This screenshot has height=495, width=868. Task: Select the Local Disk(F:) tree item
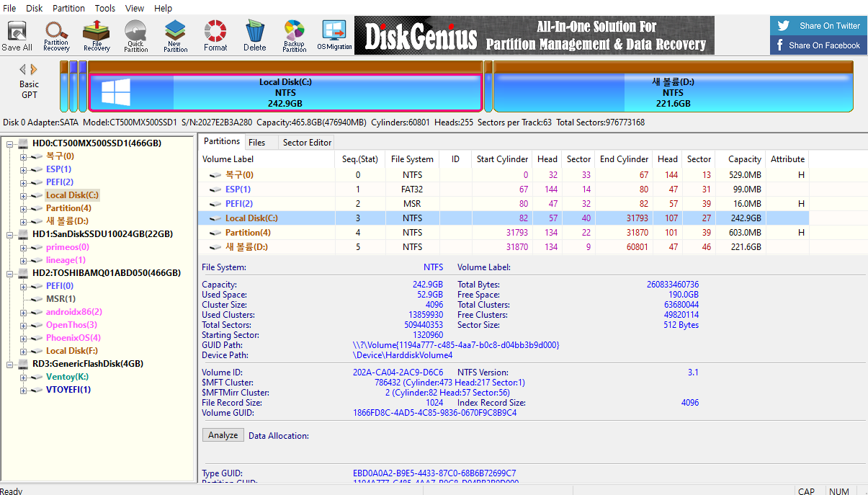coord(72,351)
